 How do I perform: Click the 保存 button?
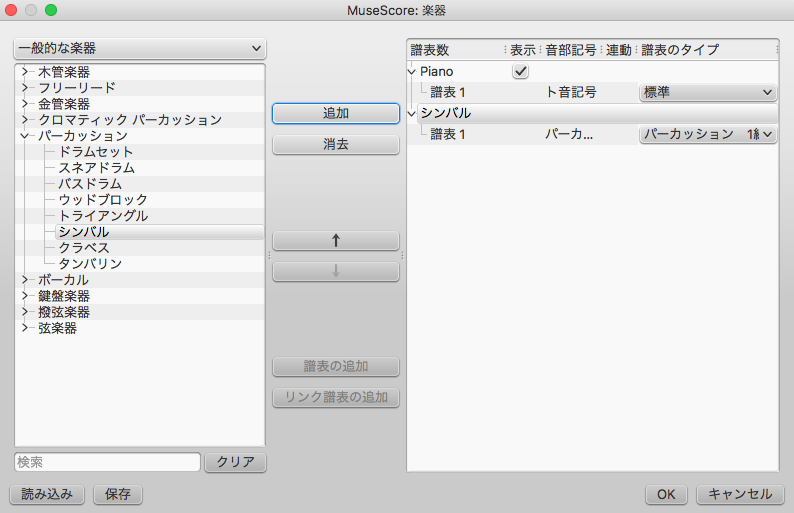coord(118,494)
